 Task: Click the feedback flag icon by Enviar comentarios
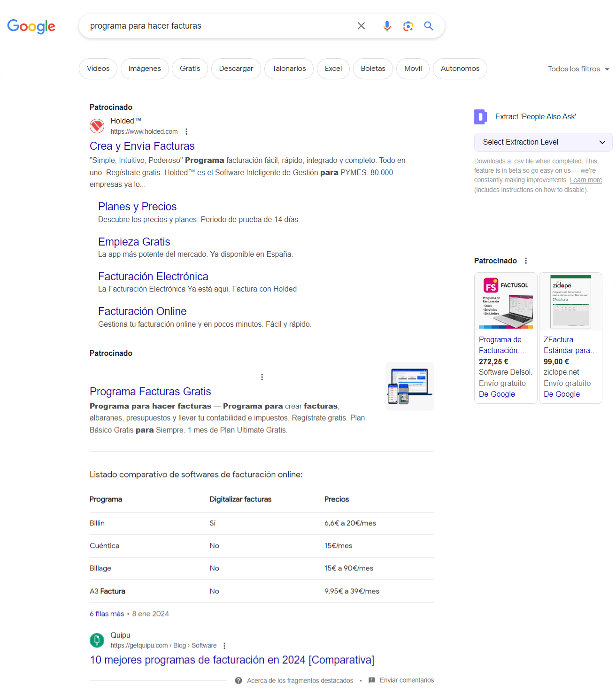point(372,680)
